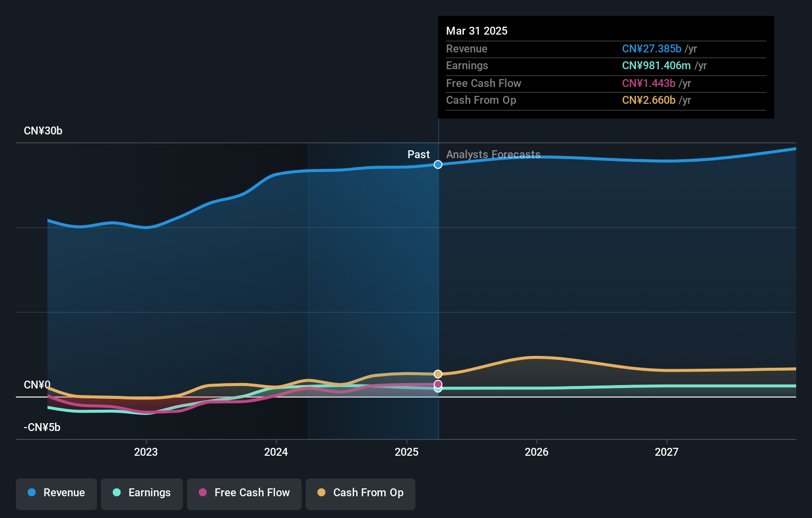Click the Analysts Forecasts label

click(x=493, y=154)
